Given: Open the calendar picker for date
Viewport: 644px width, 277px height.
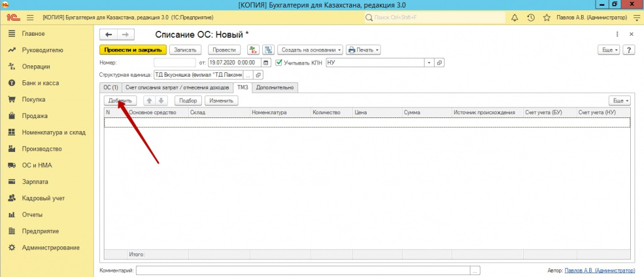Looking at the screenshot, I should [x=266, y=63].
